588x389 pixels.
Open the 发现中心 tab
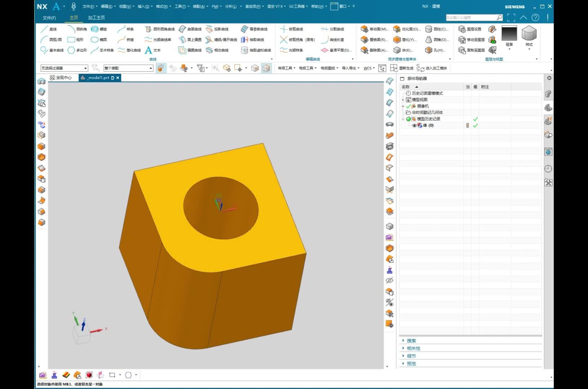click(61, 78)
